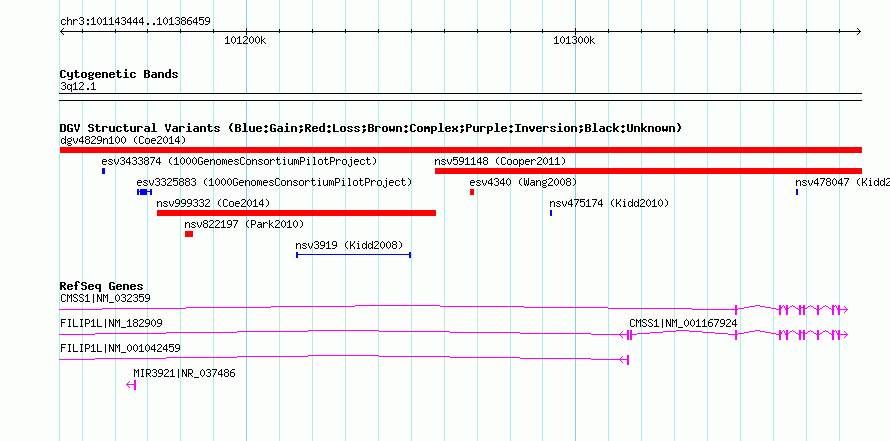Click the ruler's right arrowhead
Viewport: 890px width, 441px height.
pyautogui.click(x=859, y=32)
